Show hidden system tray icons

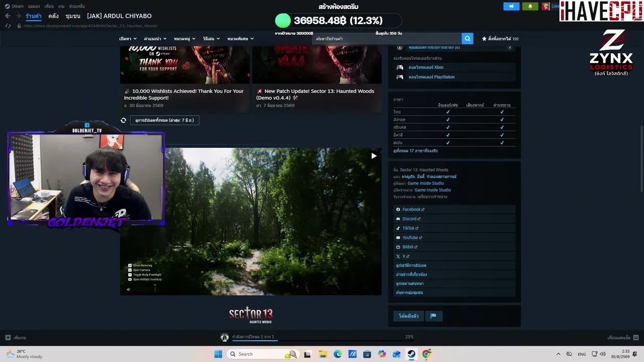coord(558,354)
